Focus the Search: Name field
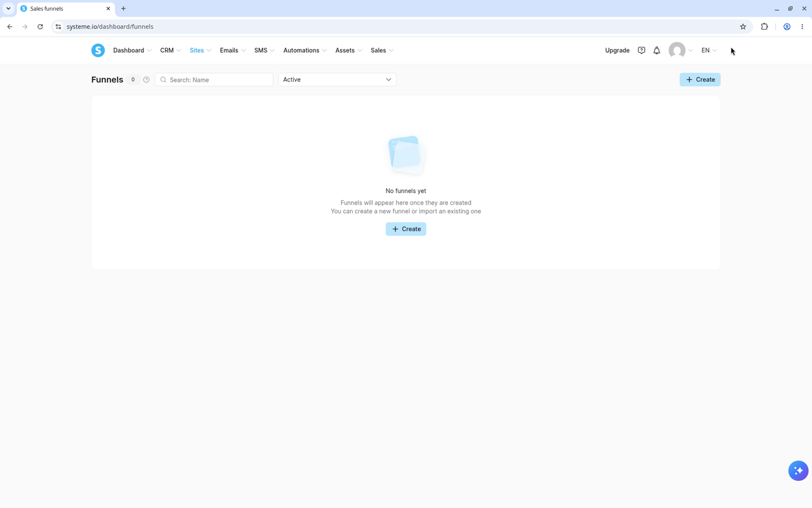This screenshot has height=508, width=812. coord(214,79)
